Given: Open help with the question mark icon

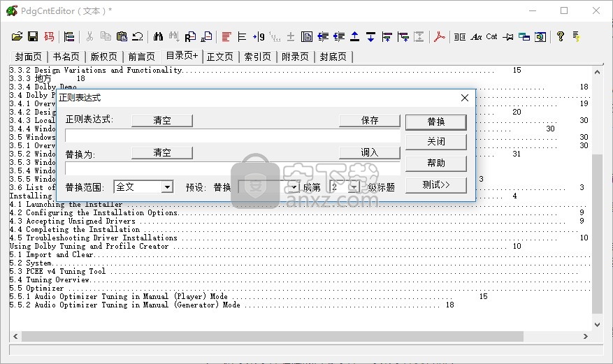Looking at the screenshot, I should pyautogui.click(x=560, y=37).
